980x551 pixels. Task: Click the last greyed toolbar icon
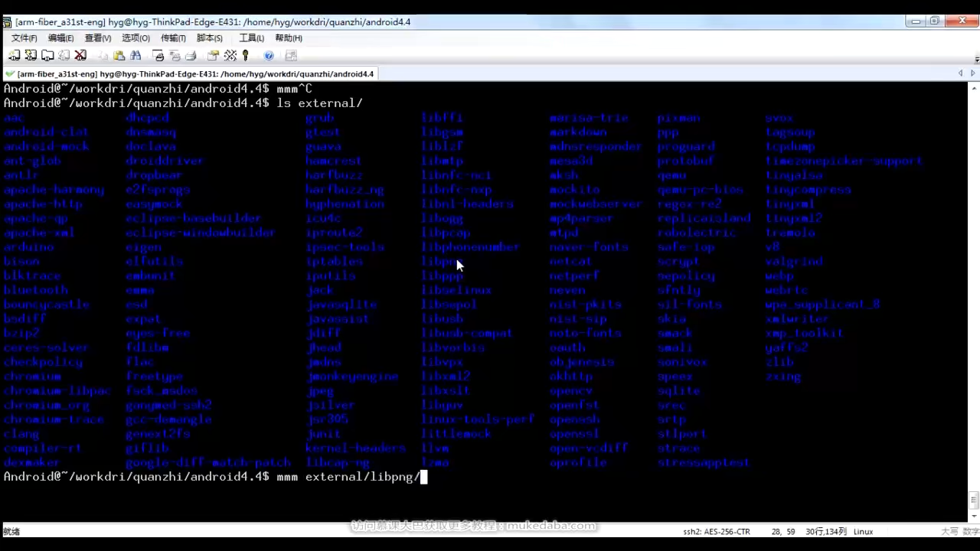pyautogui.click(x=291, y=56)
